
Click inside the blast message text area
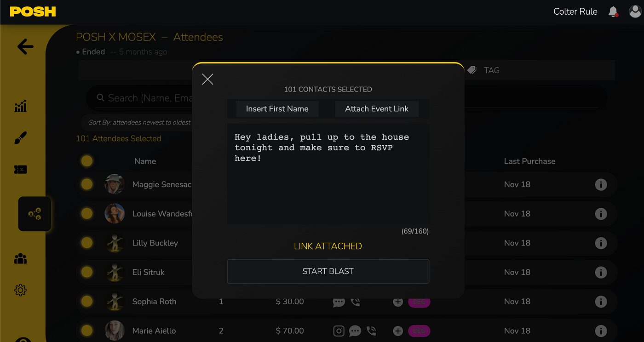pos(328,174)
